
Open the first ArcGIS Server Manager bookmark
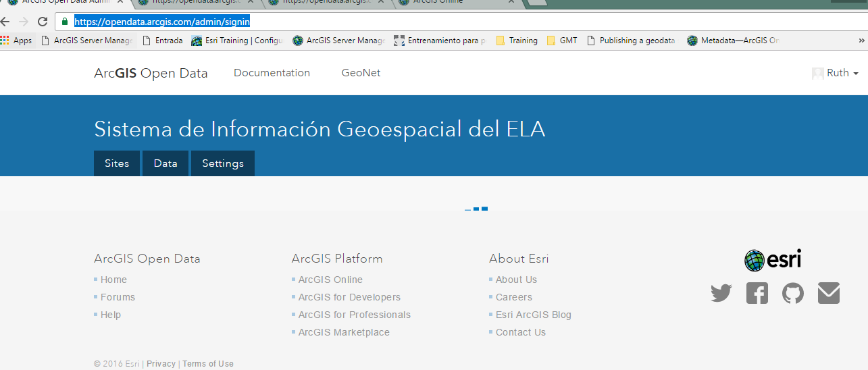pyautogui.click(x=87, y=41)
